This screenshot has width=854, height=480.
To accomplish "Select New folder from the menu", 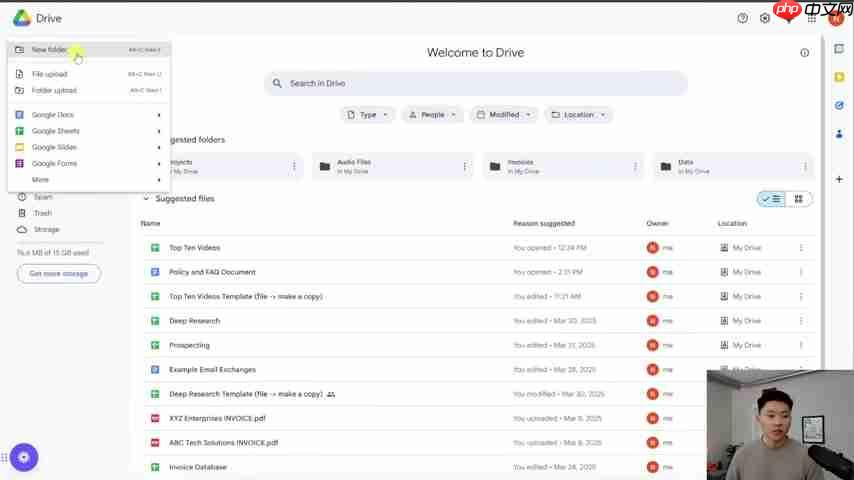I will (89, 50).
